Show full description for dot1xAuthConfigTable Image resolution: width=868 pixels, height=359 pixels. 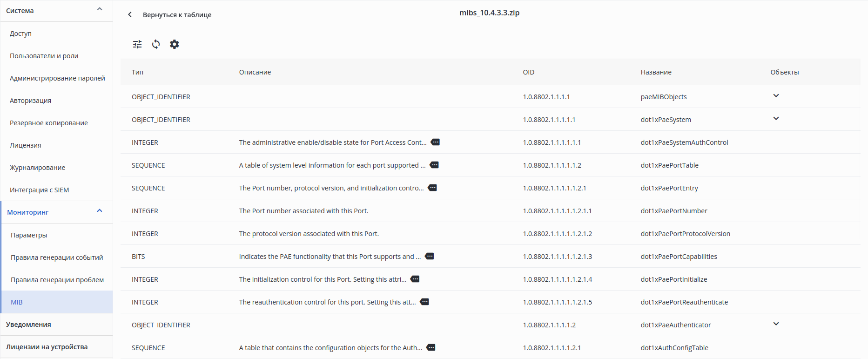[x=431, y=347]
